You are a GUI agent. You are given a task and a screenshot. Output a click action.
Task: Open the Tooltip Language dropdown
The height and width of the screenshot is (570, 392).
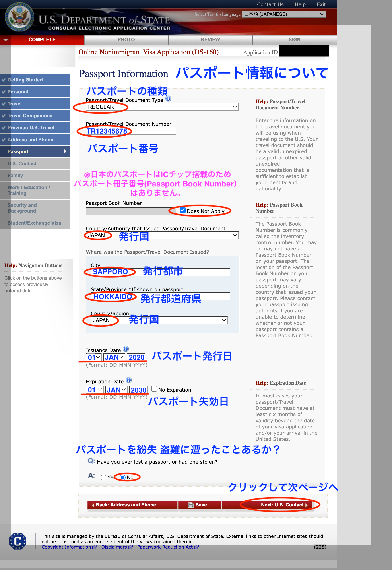click(x=284, y=14)
